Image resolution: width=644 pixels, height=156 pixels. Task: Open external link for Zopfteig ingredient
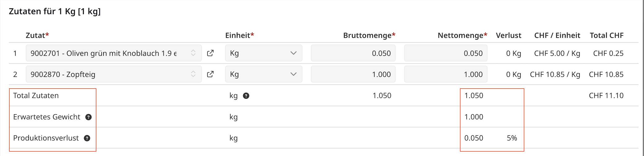(x=210, y=74)
